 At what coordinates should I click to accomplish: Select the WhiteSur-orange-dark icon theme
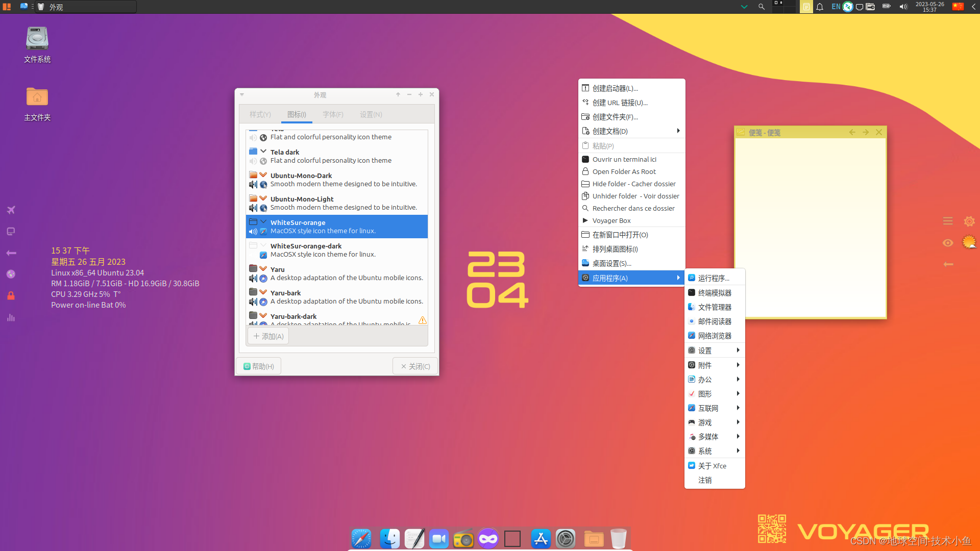[337, 250]
